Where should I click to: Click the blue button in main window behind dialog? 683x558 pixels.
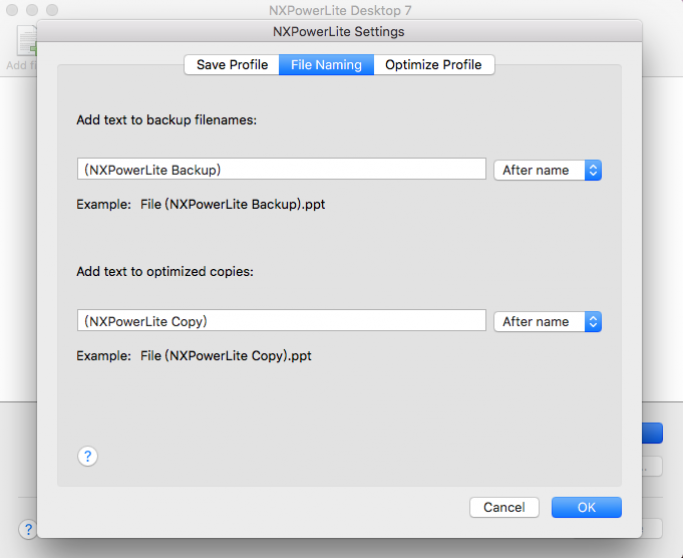[653, 433]
